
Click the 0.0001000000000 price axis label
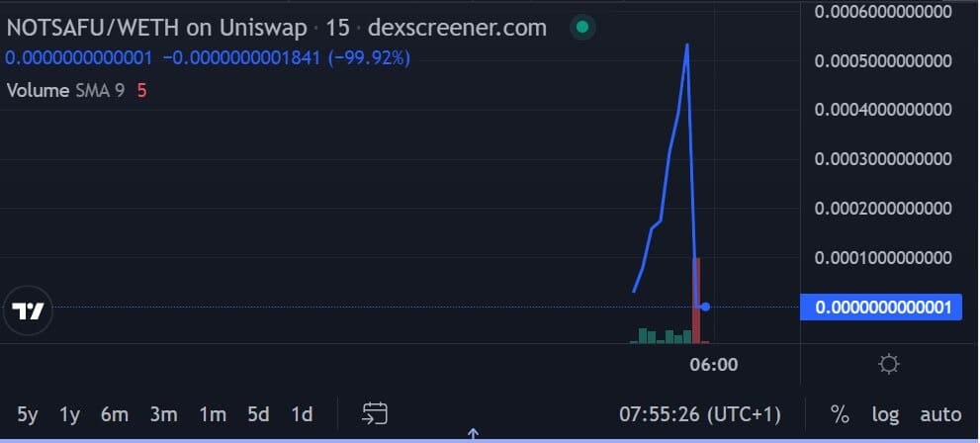click(x=884, y=257)
